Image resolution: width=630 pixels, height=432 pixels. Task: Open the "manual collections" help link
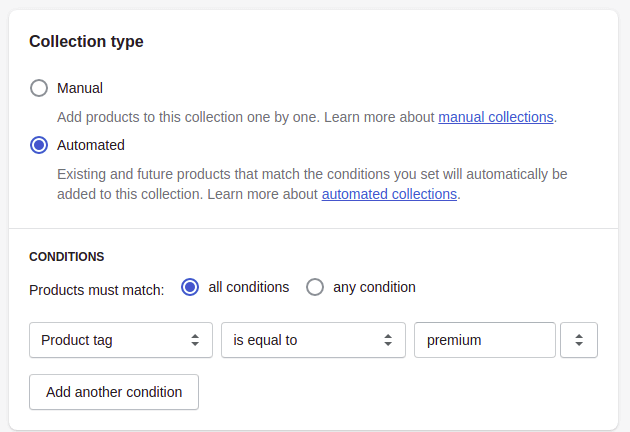(496, 117)
